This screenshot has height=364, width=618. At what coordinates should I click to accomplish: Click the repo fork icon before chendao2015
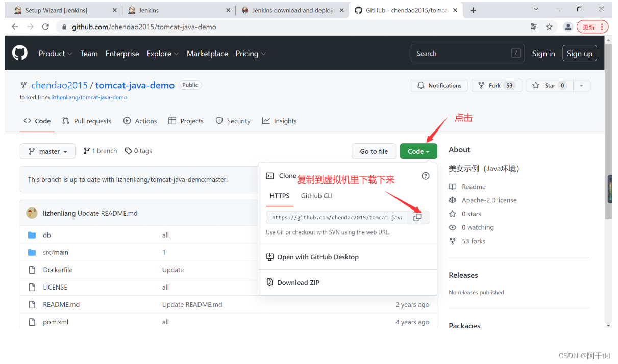pos(23,85)
